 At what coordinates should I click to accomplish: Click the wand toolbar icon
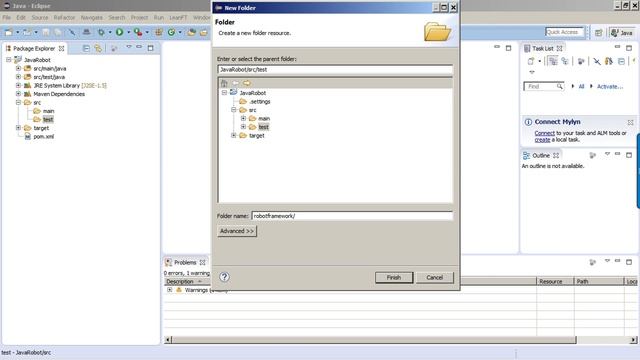pos(72,32)
